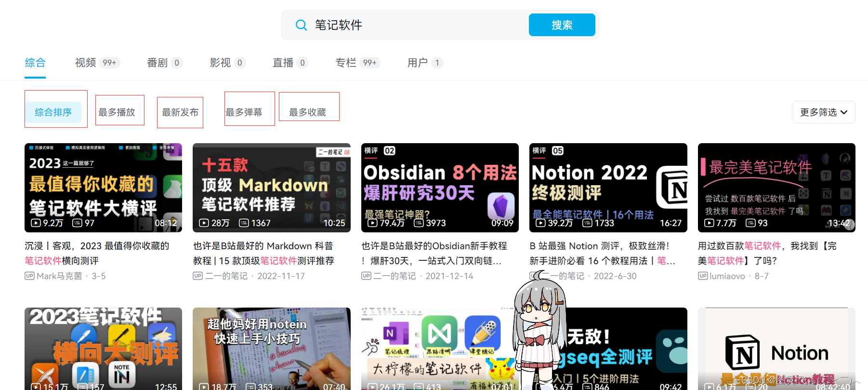Viewport: 868px width, 390px height.
Task: Open the 2023笔记软件横向大测评 thumbnail
Action: pyautogui.click(x=103, y=349)
